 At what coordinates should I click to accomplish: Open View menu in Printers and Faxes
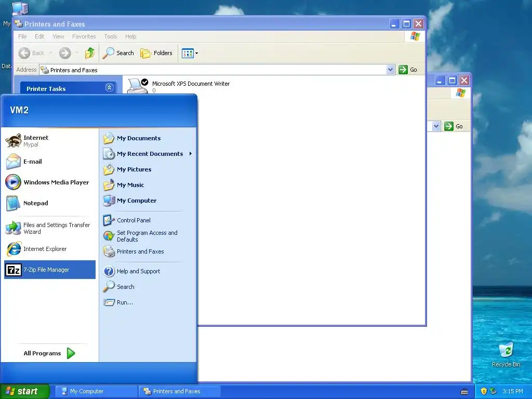(58, 36)
